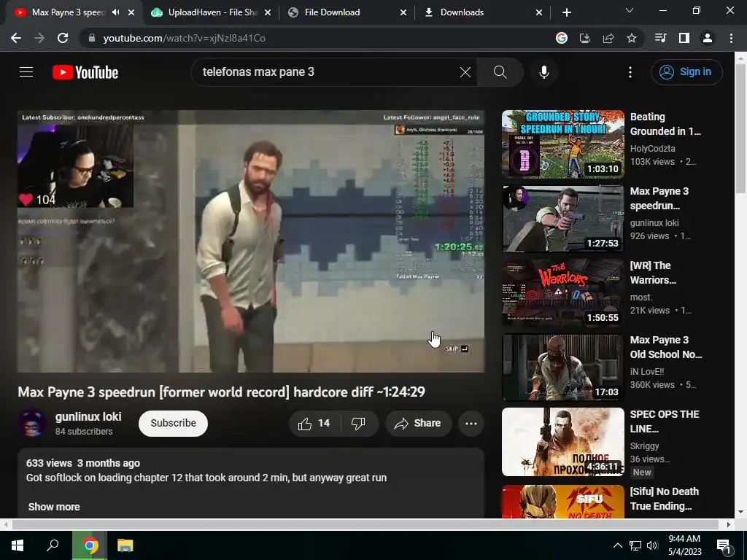The height and width of the screenshot is (560, 747).
Task: Click the video player frame
Action: click(x=251, y=241)
